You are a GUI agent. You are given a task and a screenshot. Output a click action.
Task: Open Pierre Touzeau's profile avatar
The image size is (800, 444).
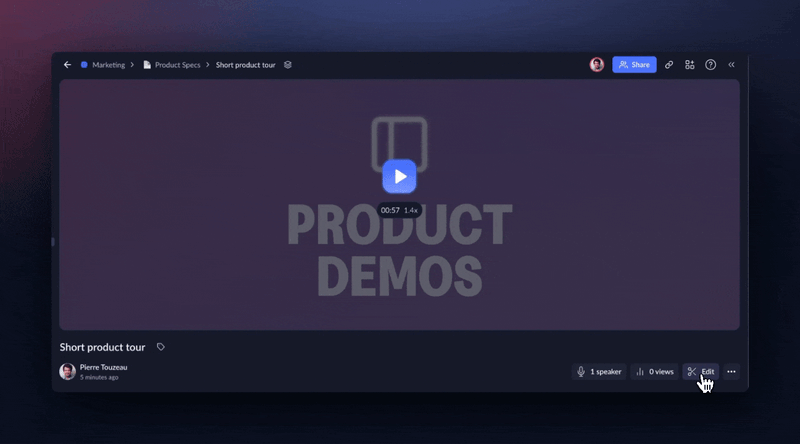tap(67, 372)
